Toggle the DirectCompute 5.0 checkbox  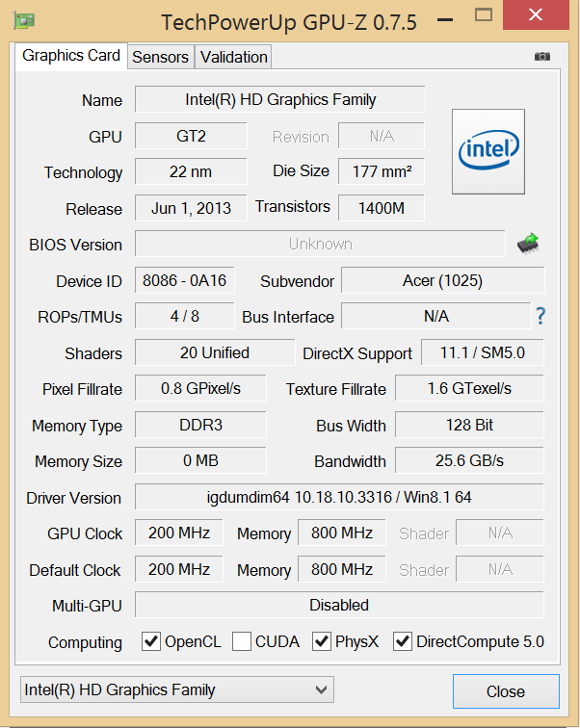403,641
